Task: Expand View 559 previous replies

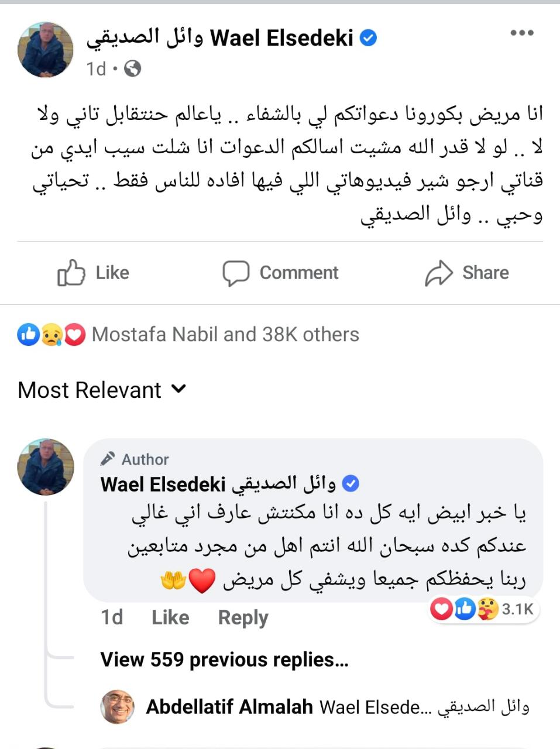Action: 225,659
